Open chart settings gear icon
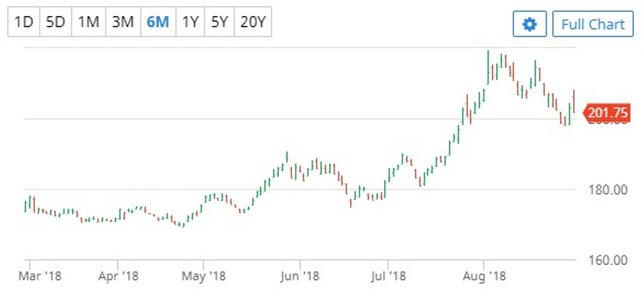This screenshot has width=644, height=305. tap(529, 24)
